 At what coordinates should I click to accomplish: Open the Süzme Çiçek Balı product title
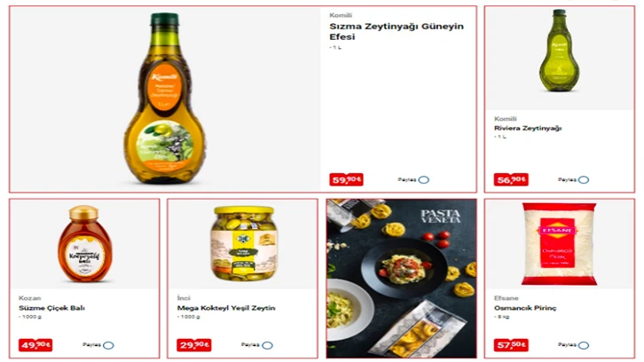51,308
